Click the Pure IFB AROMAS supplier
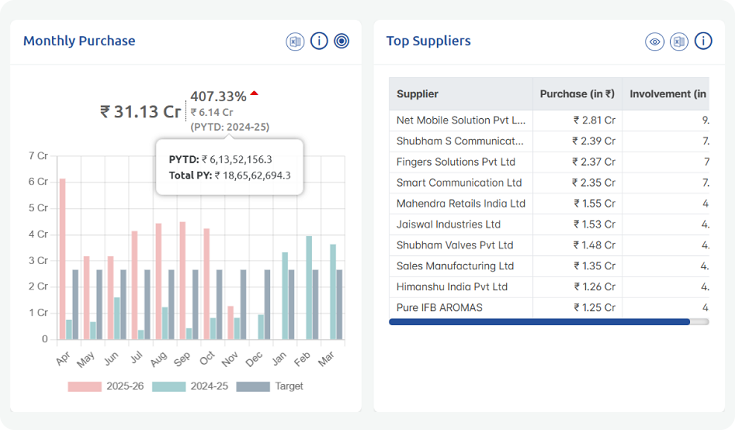 click(x=439, y=307)
